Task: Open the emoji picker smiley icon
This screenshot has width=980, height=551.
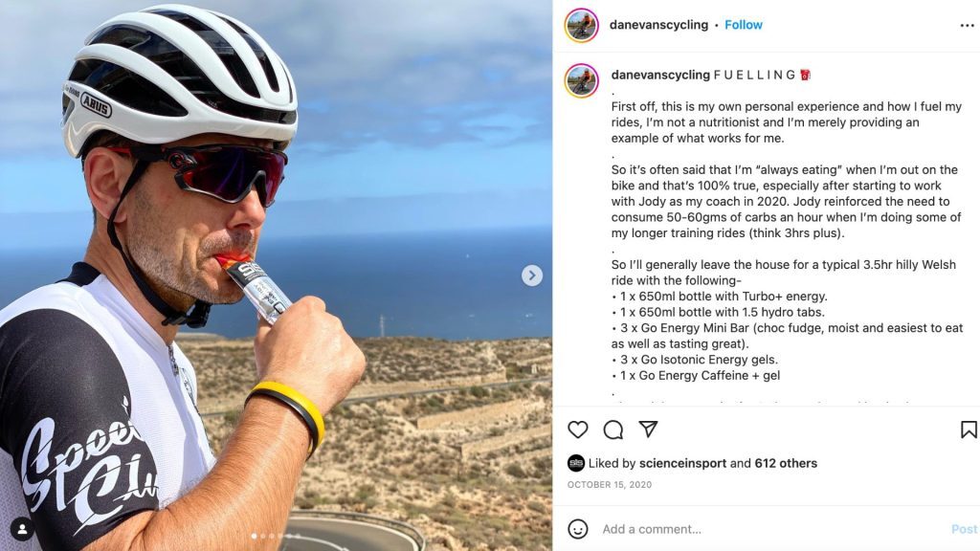Action: click(578, 529)
